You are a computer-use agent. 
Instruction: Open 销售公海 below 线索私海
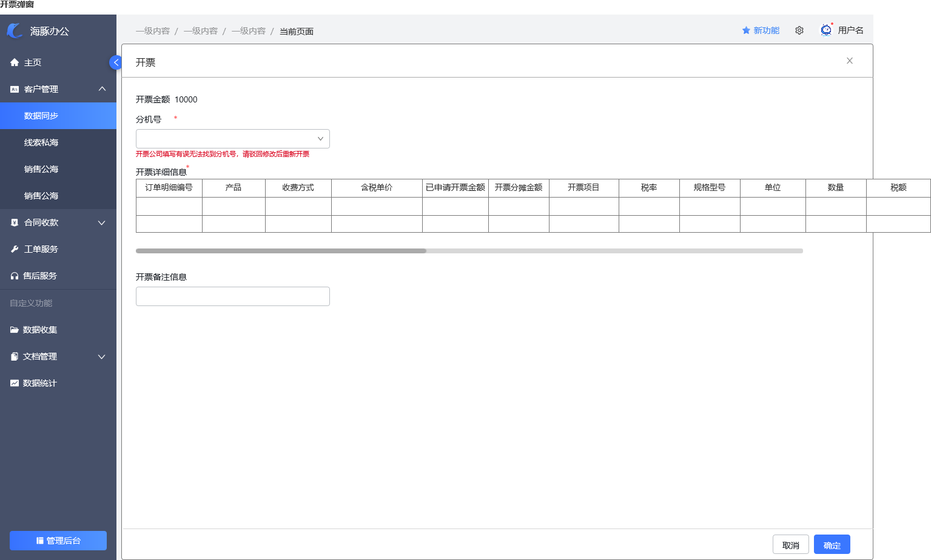click(58, 169)
